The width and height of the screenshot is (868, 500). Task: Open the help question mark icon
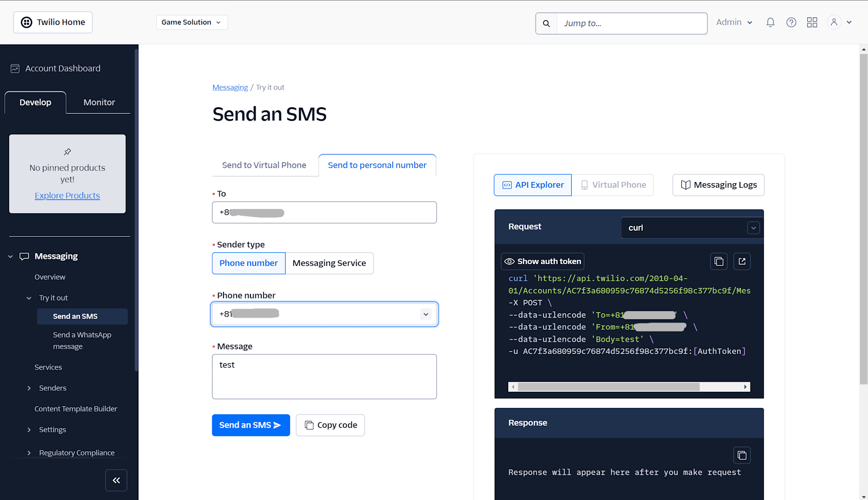[791, 22]
